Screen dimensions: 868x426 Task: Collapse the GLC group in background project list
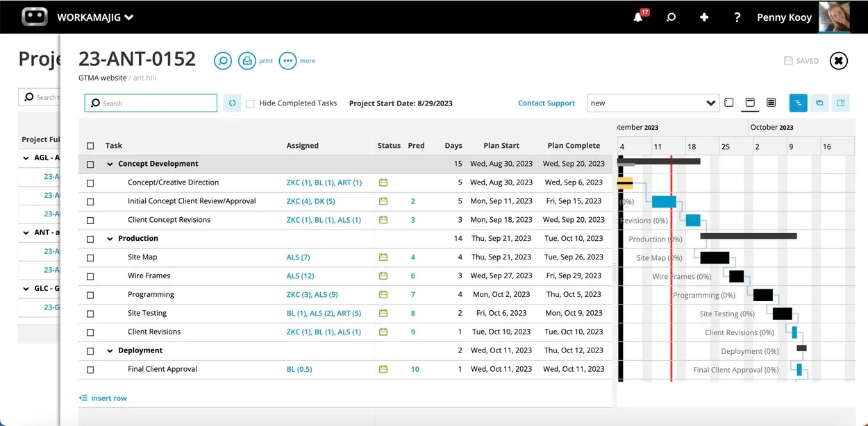point(26,289)
